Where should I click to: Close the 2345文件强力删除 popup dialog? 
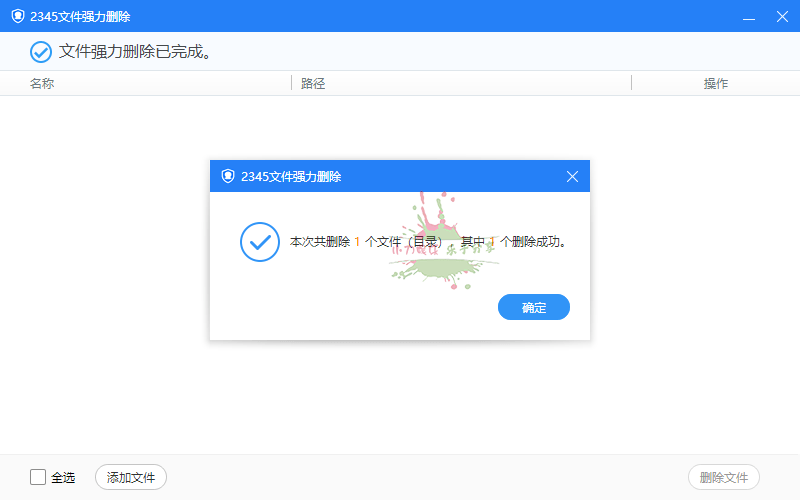pyautogui.click(x=572, y=176)
